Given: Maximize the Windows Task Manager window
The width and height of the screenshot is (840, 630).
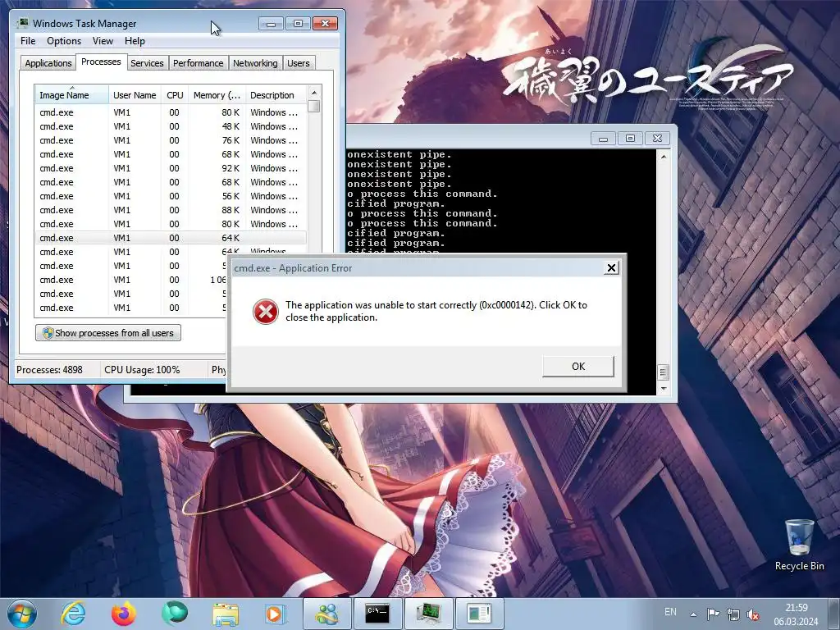Looking at the screenshot, I should coord(298,24).
